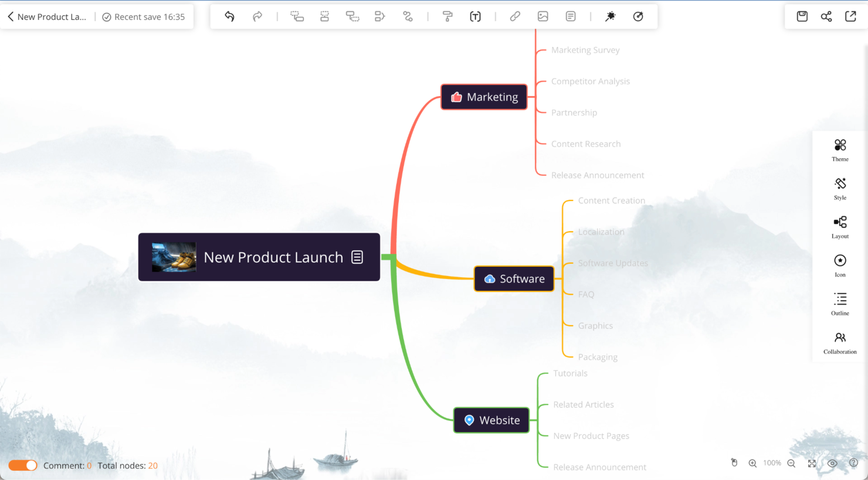Open the note icon on central node

(x=357, y=257)
